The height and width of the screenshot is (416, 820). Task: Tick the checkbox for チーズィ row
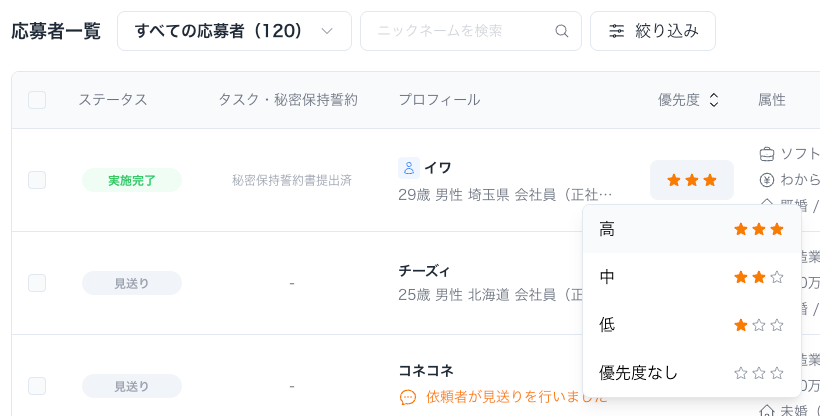click(37, 283)
